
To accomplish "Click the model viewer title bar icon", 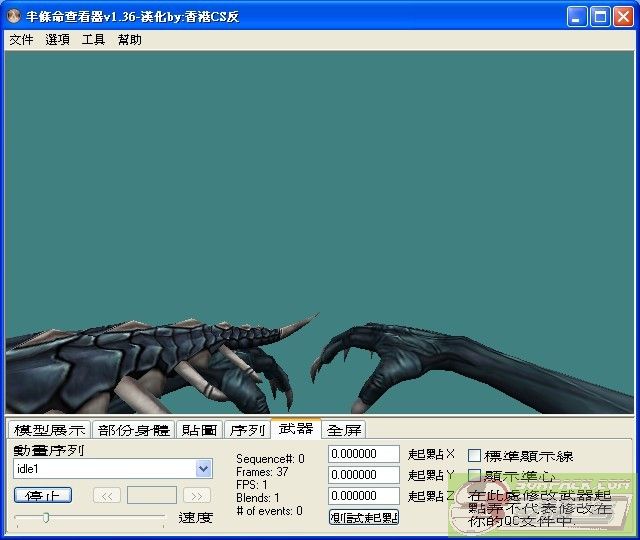I will point(15,16).
